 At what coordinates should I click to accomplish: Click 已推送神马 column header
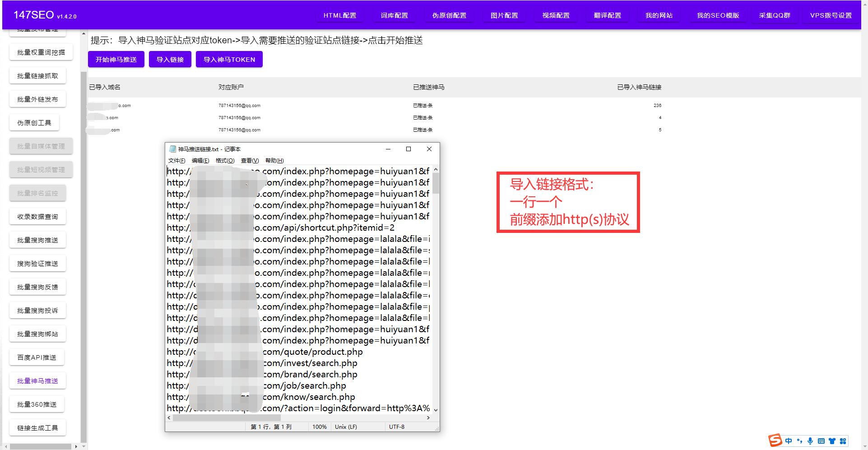pyautogui.click(x=429, y=87)
